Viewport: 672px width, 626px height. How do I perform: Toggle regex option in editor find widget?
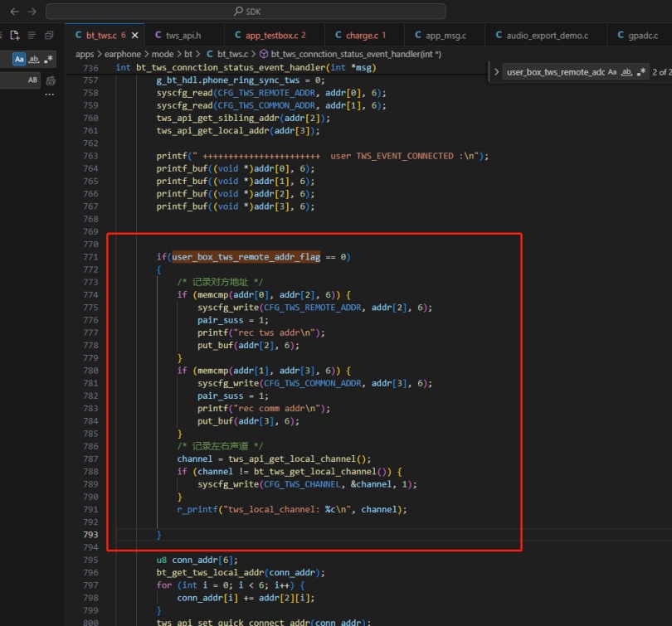641,72
